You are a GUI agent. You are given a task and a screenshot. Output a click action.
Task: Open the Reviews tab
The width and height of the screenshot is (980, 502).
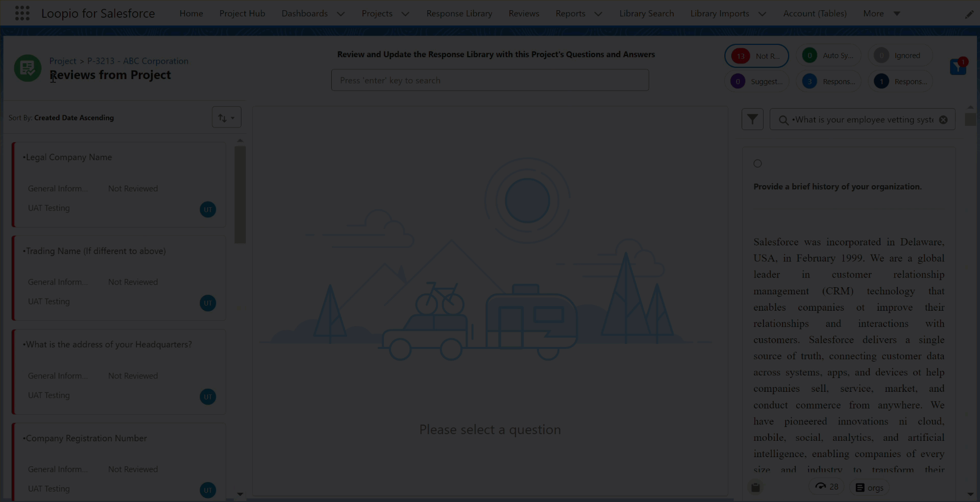524,13
